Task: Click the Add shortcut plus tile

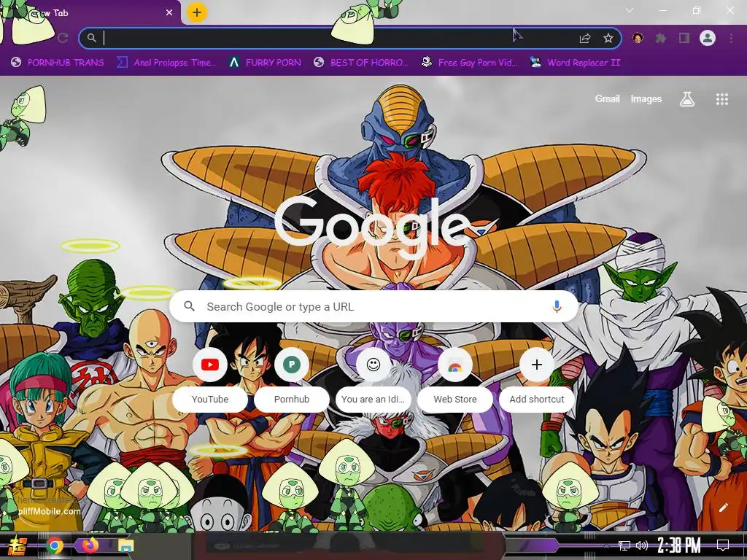Action: click(536, 381)
